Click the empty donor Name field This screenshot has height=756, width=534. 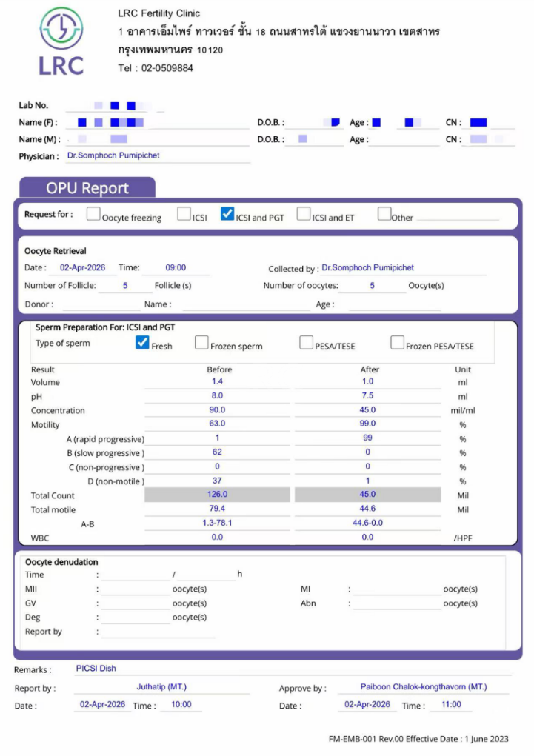coord(246,305)
